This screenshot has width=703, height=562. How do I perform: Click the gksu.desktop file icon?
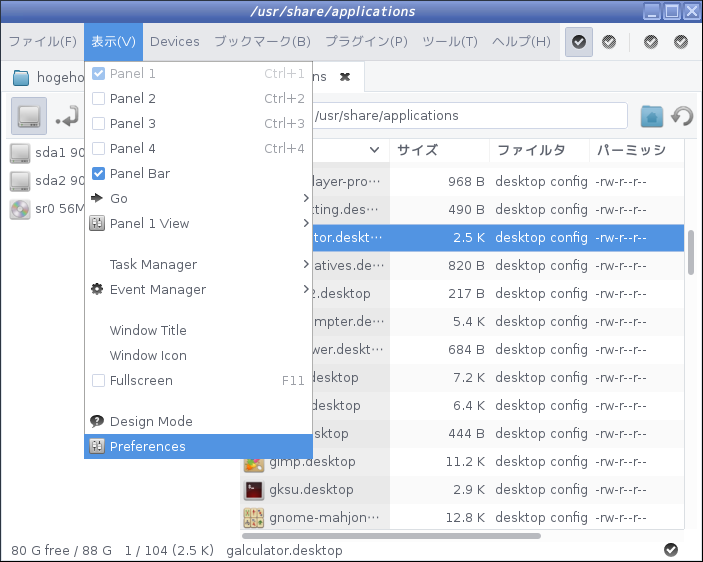point(253,490)
